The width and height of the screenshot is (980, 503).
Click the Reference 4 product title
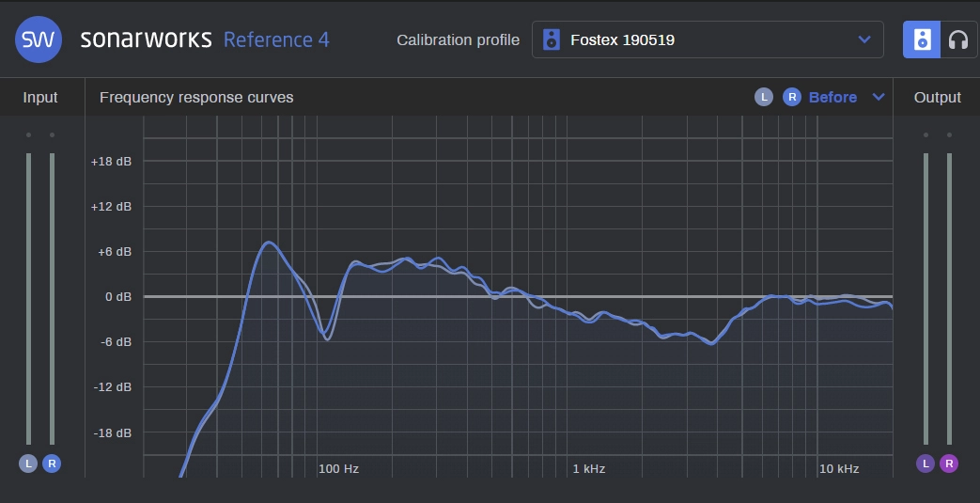276,39
